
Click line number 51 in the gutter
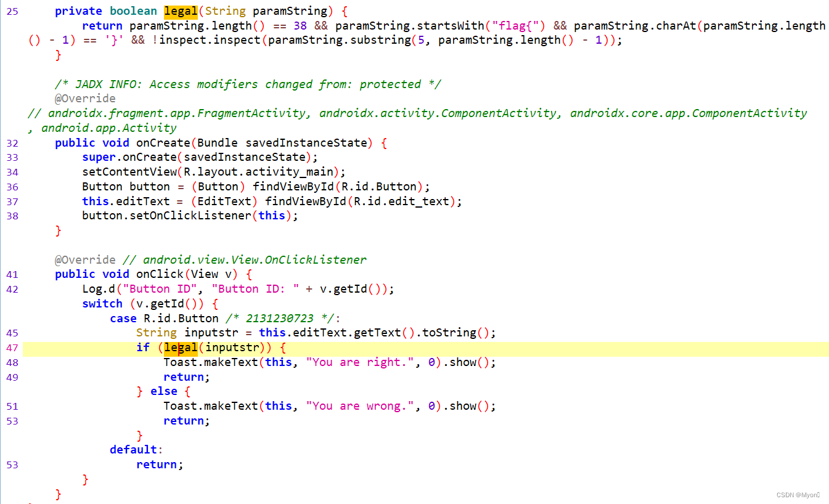(12, 407)
